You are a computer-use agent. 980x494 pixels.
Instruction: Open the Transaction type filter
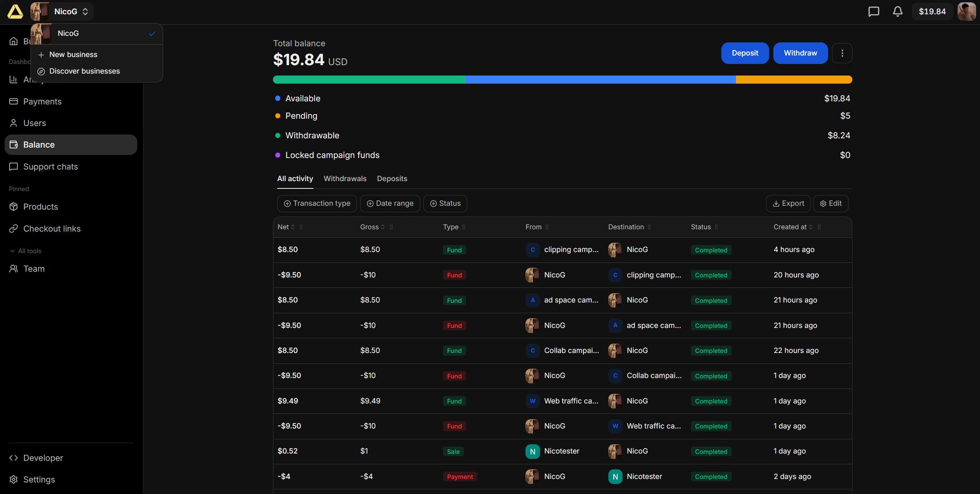pos(317,203)
